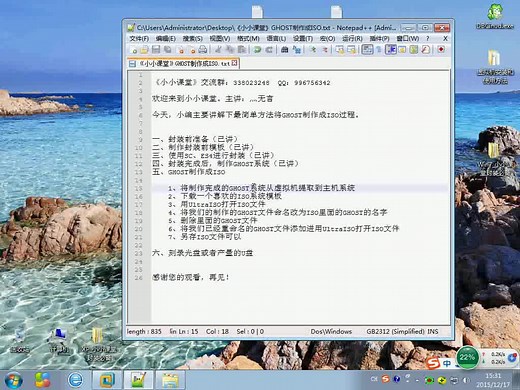520x390 pixels.
Task: Click the Dos\Windows status bar entry
Action: (331, 331)
